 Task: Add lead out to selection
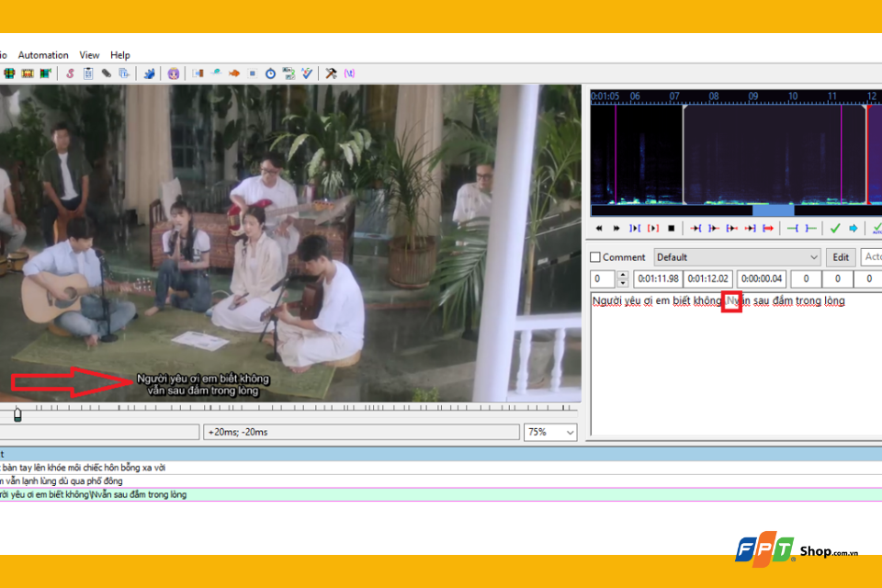[810, 229]
